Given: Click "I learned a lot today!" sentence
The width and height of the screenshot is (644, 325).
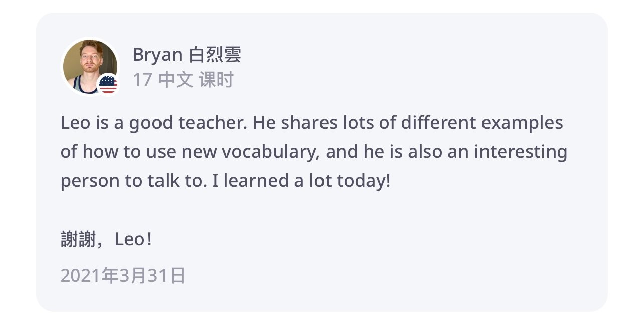Looking at the screenshot, I should [x=301, y=181].
